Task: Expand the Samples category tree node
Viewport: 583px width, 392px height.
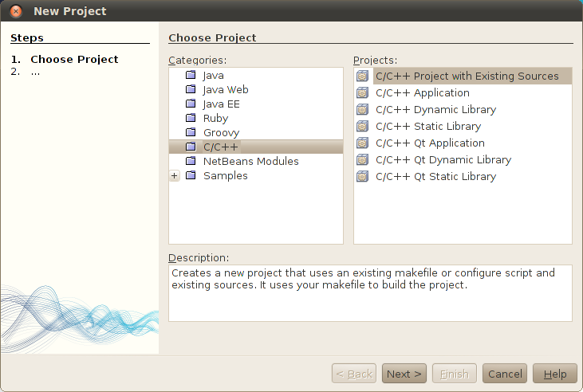Action: coord(175,176)
